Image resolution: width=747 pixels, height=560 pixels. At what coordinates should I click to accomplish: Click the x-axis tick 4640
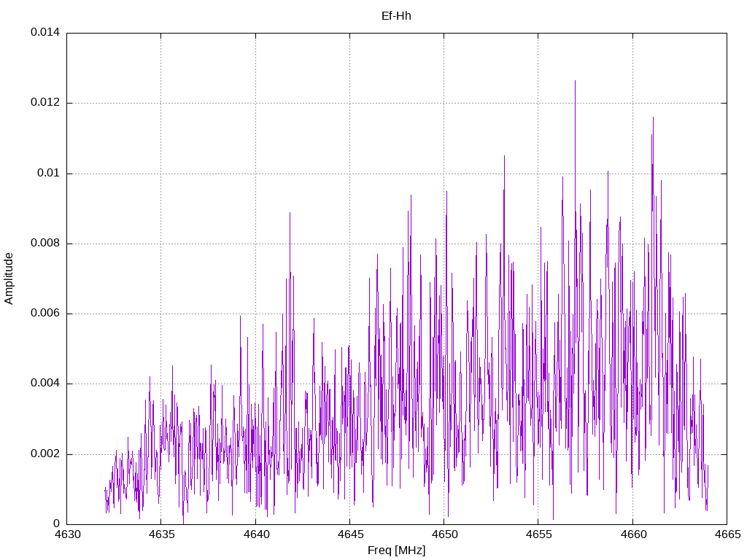(256, 534)
